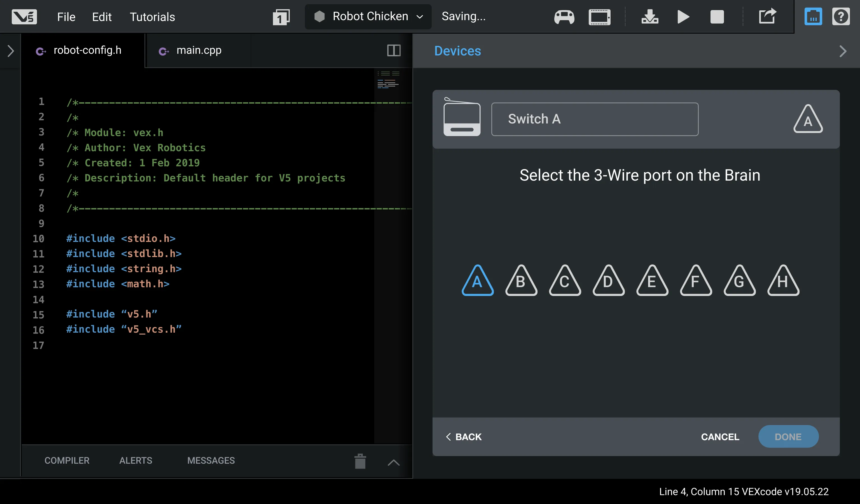The width and height of the screenshot is (860, 504).
Task: Open the Devices panel icon
Action: (813, 17)
